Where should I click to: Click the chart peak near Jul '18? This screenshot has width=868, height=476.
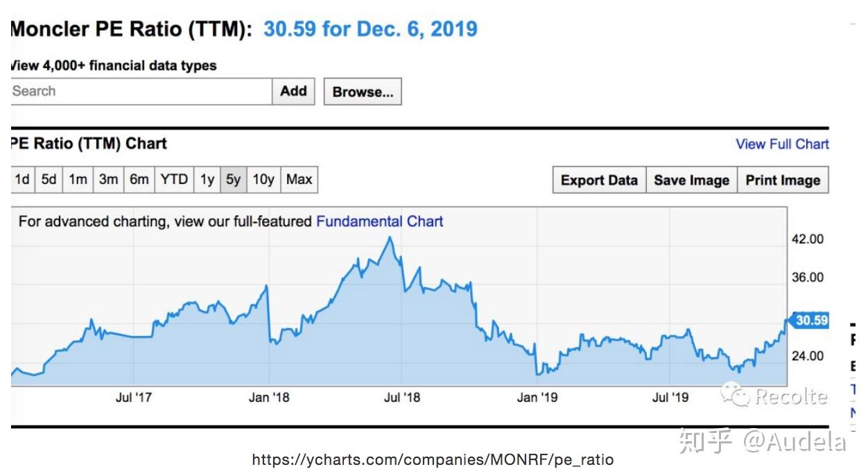[x=390, y=237]
